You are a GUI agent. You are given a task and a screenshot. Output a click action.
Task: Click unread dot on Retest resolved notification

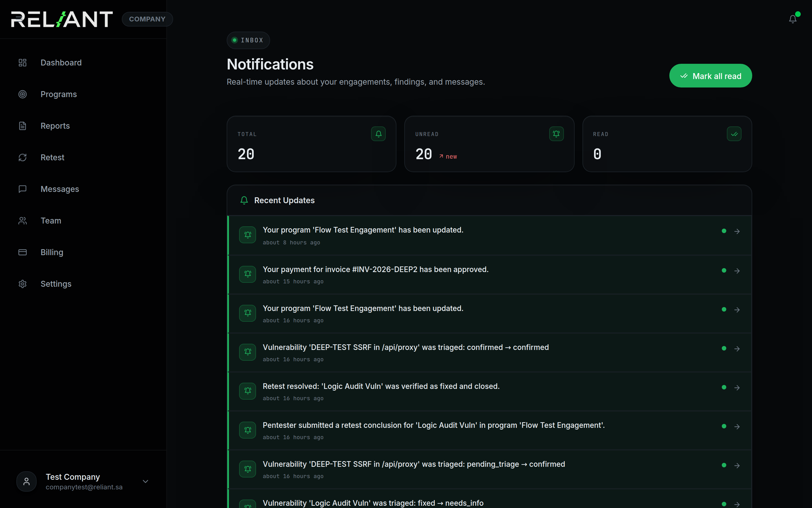click(x=724, y=387)
